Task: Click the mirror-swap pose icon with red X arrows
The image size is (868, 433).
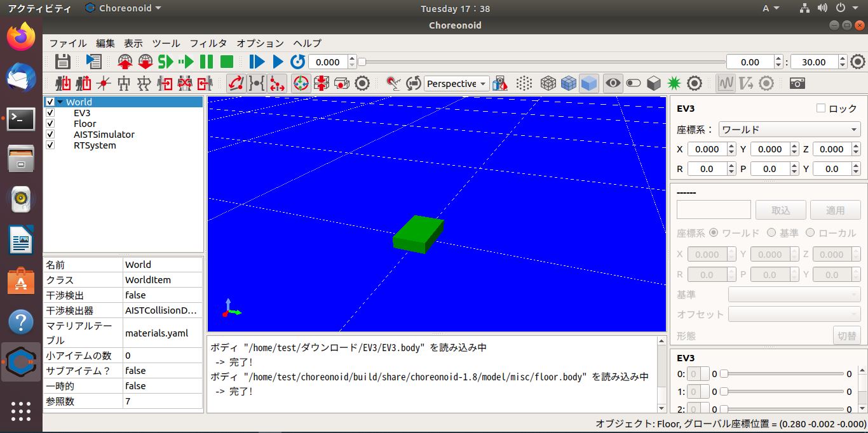Action: tap(185, 83)
